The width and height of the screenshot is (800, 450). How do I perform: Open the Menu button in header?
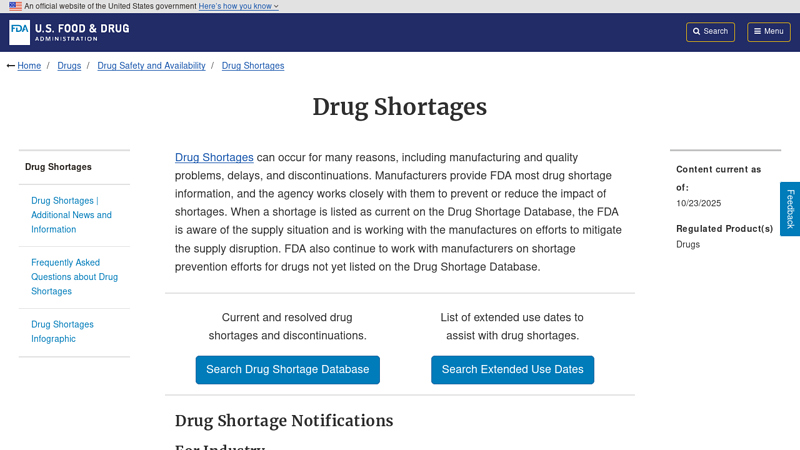(769, 32)
